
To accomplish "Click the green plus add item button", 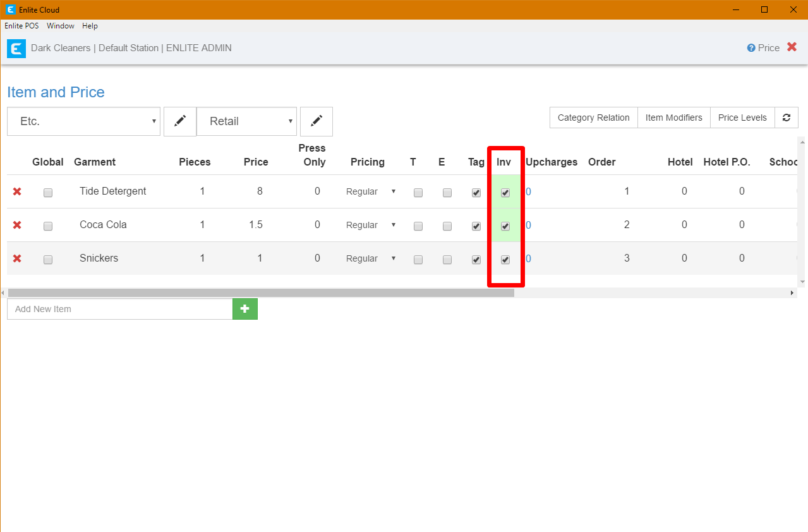I will pos(245,309).
